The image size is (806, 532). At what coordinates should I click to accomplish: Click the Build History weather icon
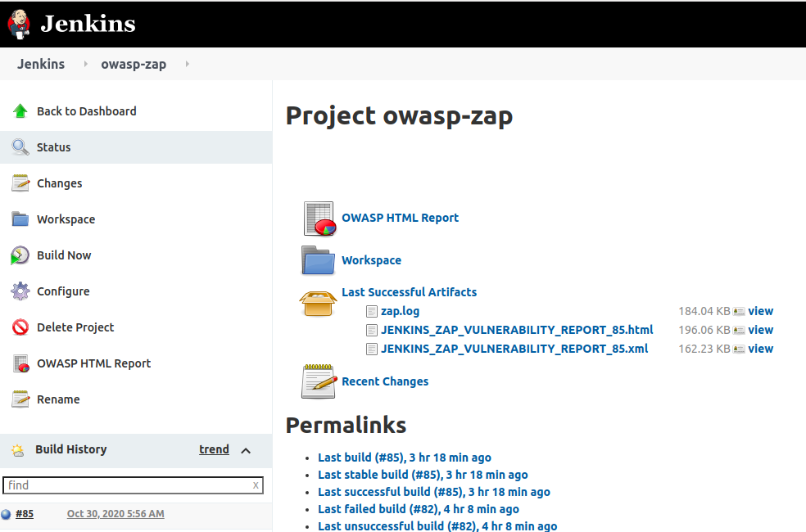pyautogui.click(x=17, y=450)
